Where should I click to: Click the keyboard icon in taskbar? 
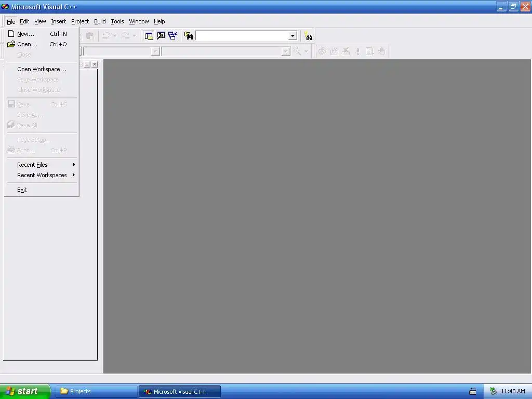[473, 392]
